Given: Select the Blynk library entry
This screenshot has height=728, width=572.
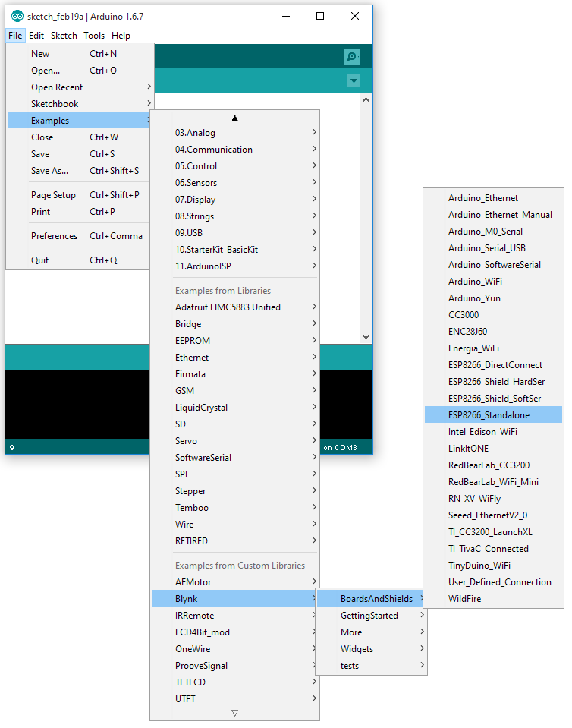Looking at the screenshot, I should 234,599.
